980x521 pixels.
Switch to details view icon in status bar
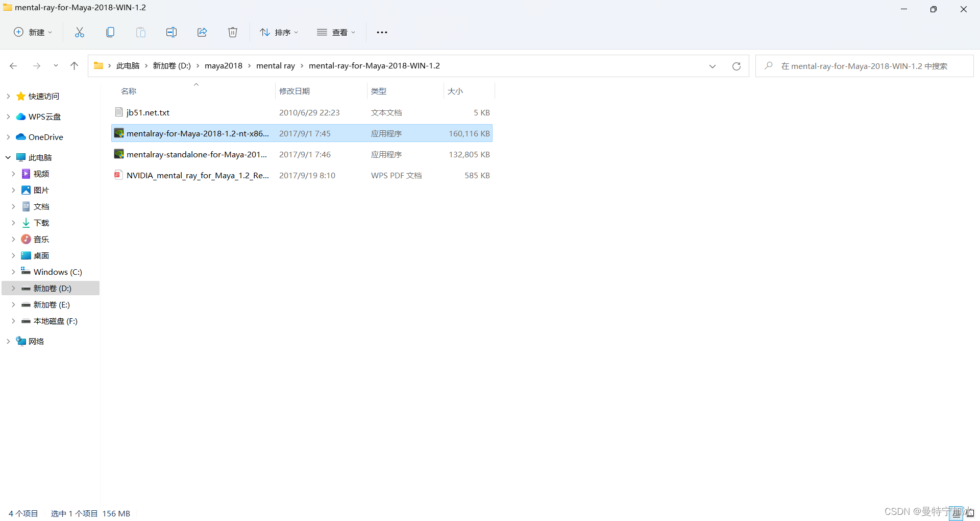click(x=956, y=513)
